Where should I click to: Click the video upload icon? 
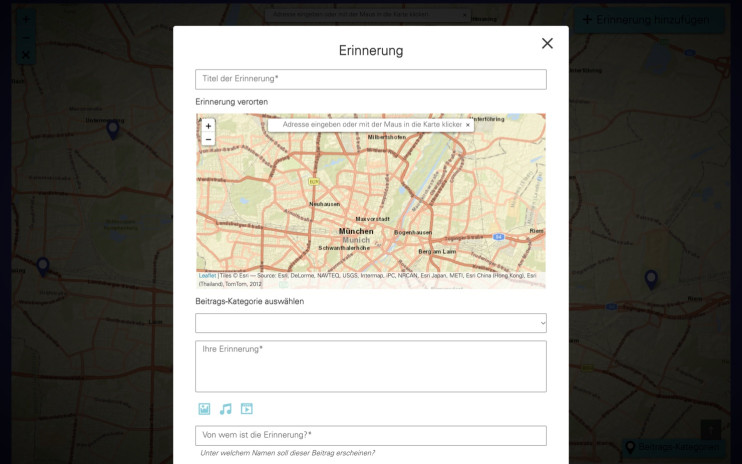[246, 409]
